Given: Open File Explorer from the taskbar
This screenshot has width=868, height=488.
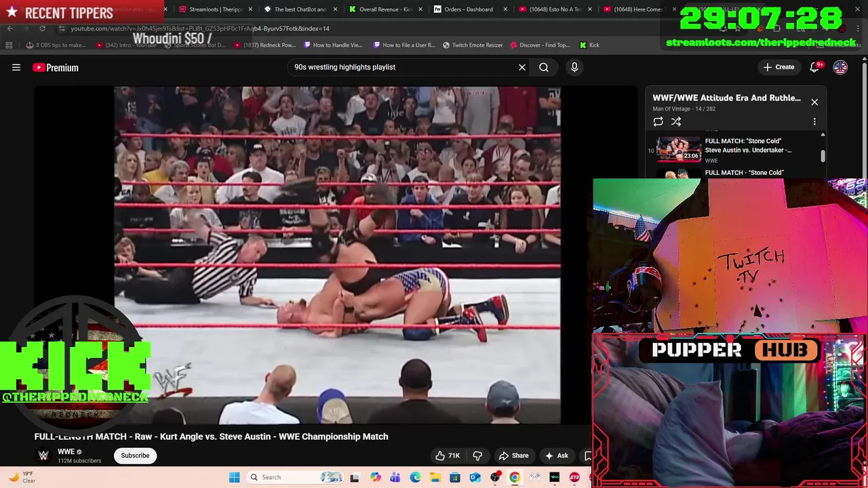Looking at the screenshot, I should click(x=435, y=477).
